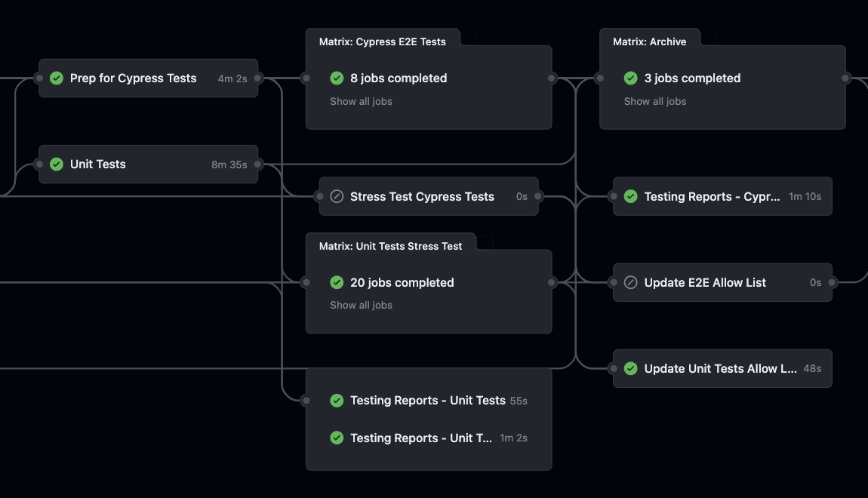Click the check icon beside 8 jobs completed

click(337, 78)
